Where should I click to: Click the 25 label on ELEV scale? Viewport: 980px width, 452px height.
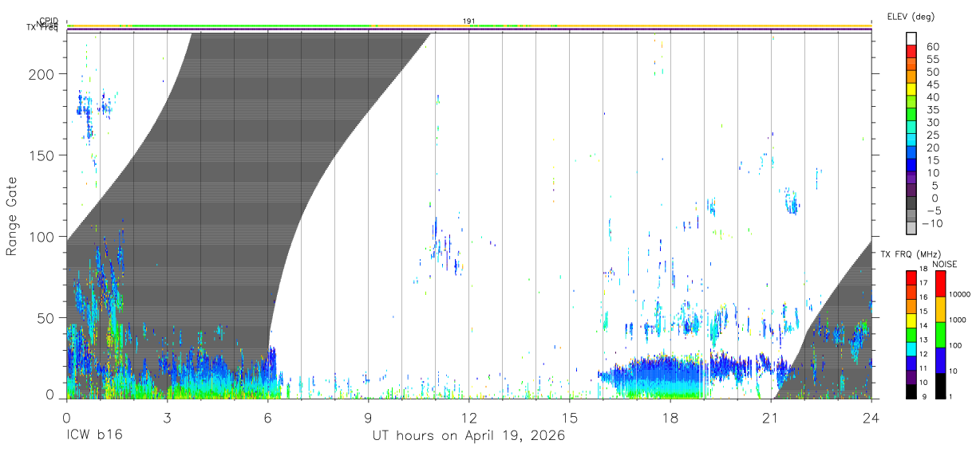point(932,136)
